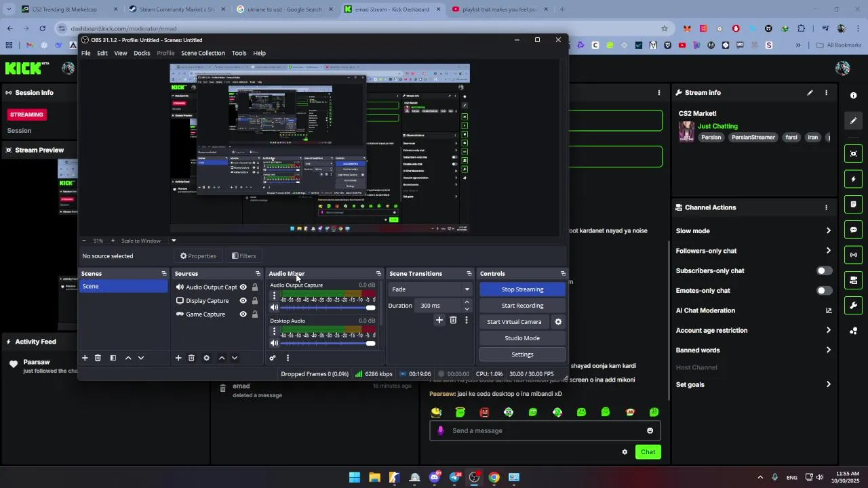The height and width of the screenshot is (488, 868).
Task: Expand Followers-only chat options
Action: [828, 251]
